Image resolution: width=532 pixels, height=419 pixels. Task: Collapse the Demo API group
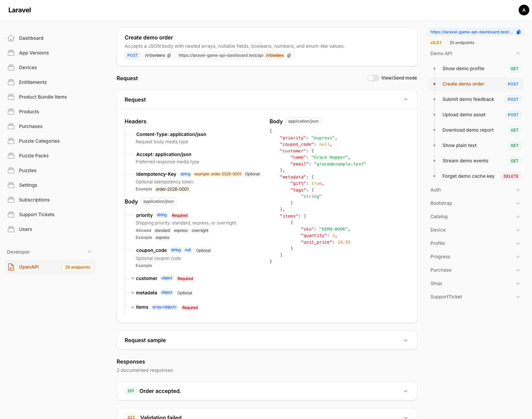(518, 53)
